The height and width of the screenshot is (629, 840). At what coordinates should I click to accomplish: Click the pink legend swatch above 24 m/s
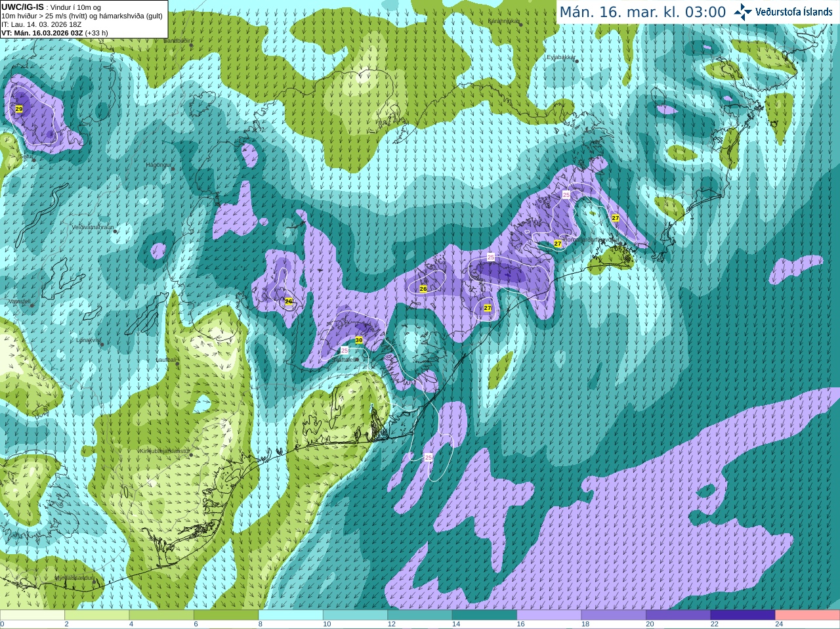808,615
